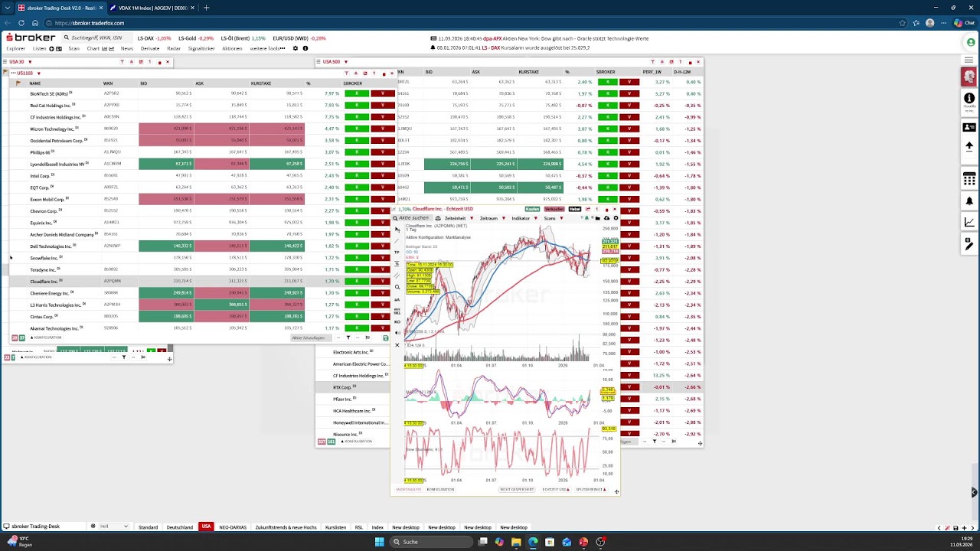Open the Derivate menu

click(150, 48)
